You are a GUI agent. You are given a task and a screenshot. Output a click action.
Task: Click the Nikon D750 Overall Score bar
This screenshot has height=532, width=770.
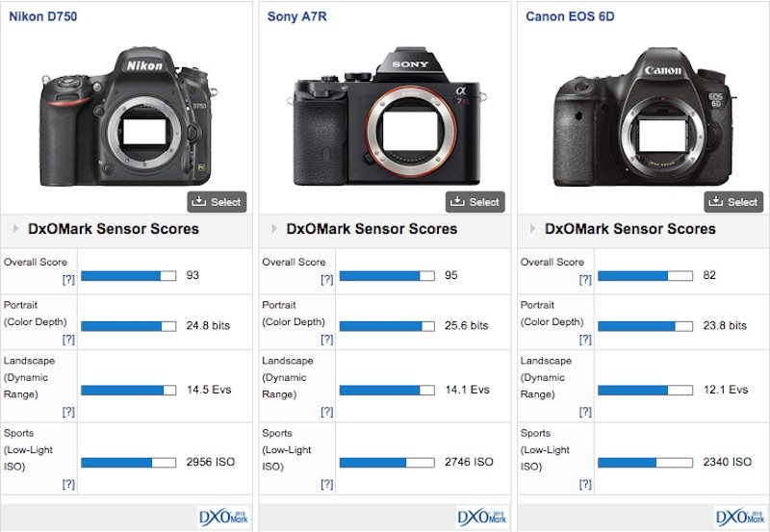coord(129,276)
